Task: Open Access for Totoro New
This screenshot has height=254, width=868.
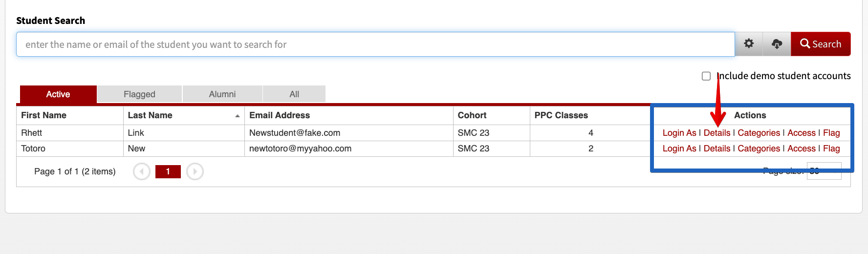Action: [802, 148]
